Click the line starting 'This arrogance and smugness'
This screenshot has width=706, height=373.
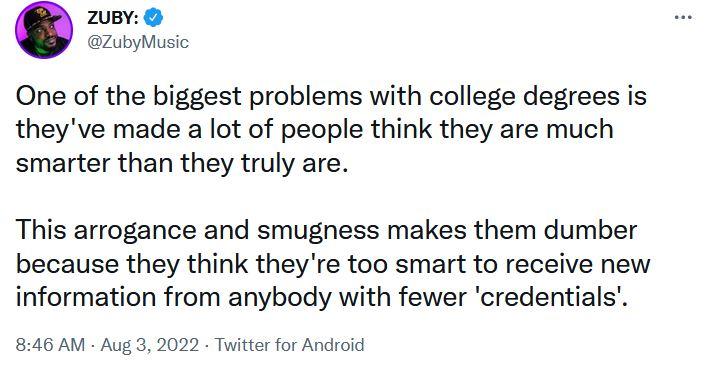pos(326,230)
